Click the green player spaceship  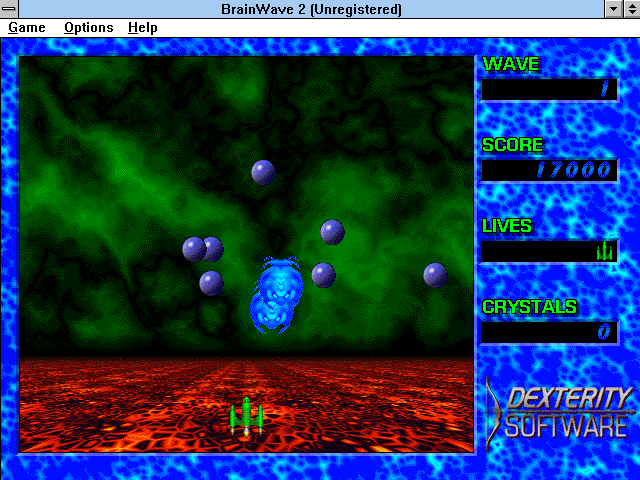pos(247,416)
